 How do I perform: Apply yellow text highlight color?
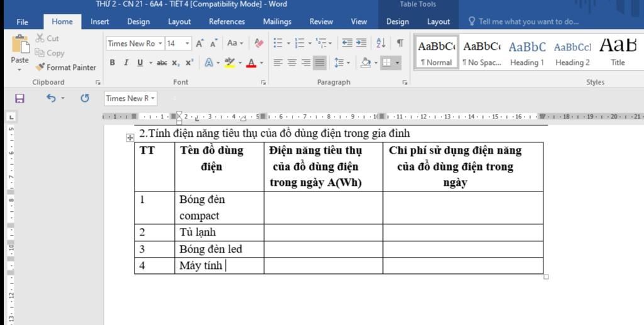pyautogui.click(x=229, y=62)
